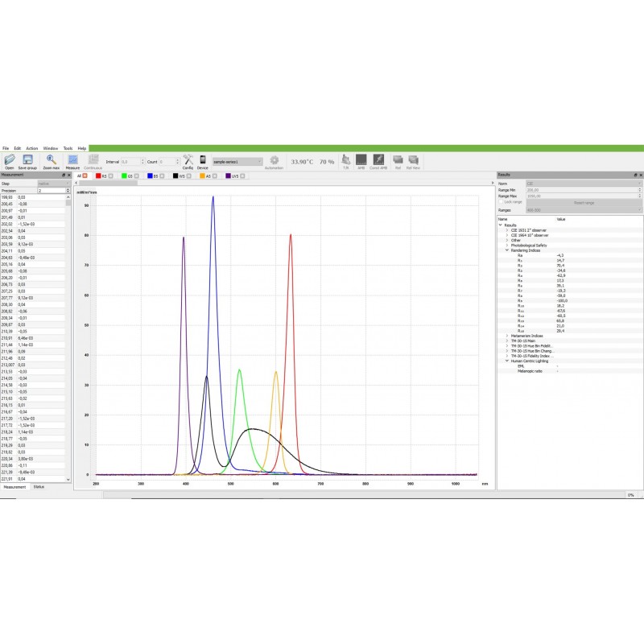Open the Action menu
Image resolution: width=644 pixels, height=644 pixels.
point(31,148)
